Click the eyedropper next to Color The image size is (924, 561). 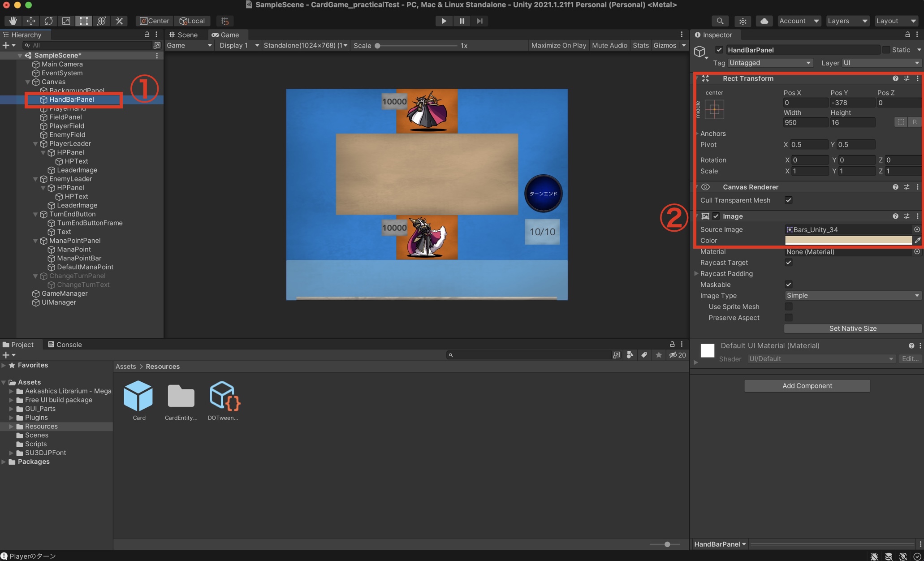pos(917,241)
